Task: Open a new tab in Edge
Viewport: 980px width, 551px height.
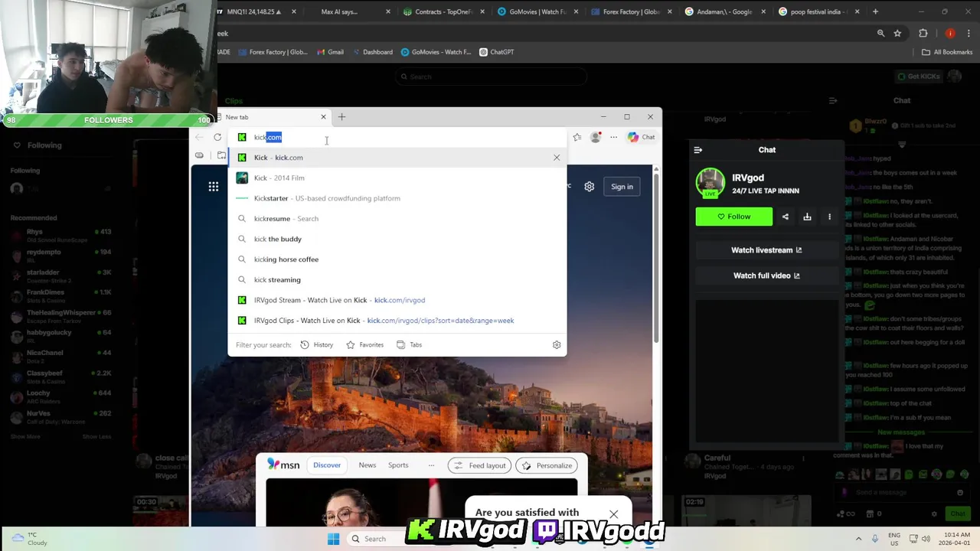Action: 341,117
